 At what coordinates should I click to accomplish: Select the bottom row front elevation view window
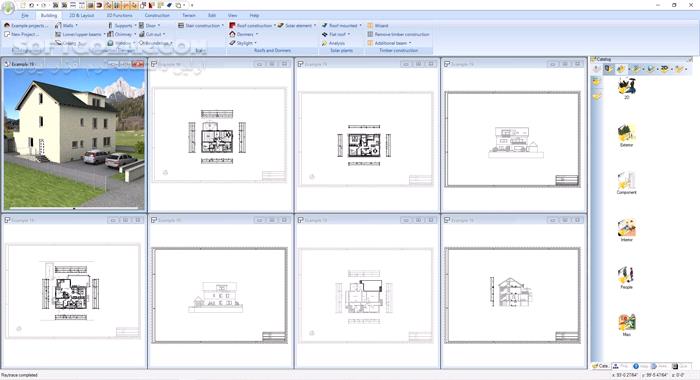coord(220,292)
